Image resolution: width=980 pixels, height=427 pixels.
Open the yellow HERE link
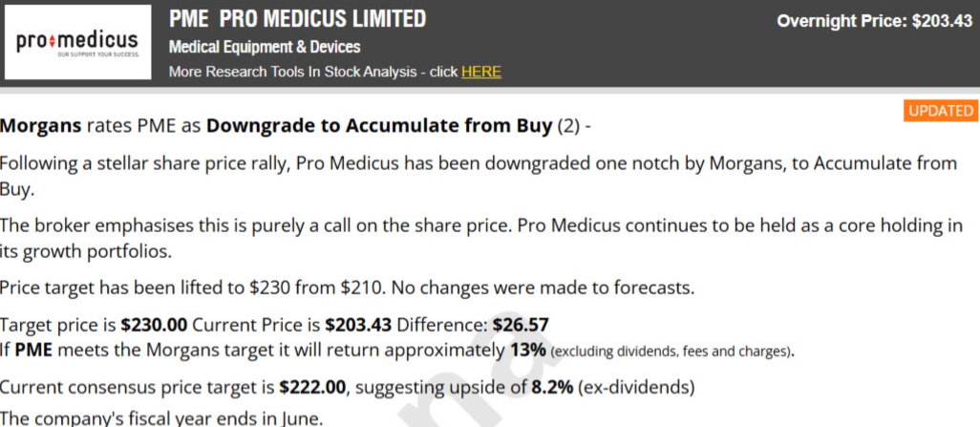tap(481, 72)
